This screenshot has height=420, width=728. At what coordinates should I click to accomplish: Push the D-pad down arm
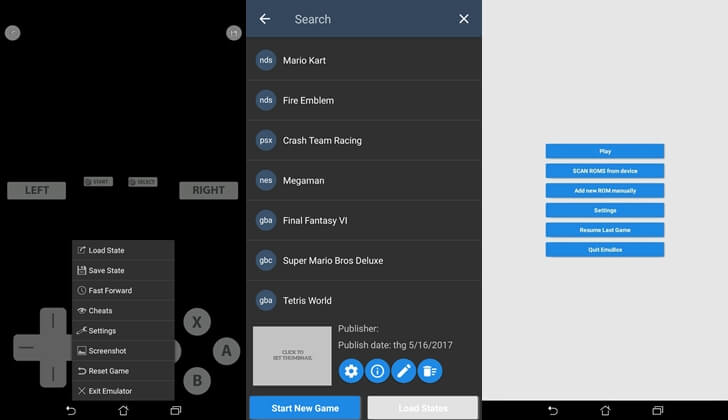pos(53,374)
